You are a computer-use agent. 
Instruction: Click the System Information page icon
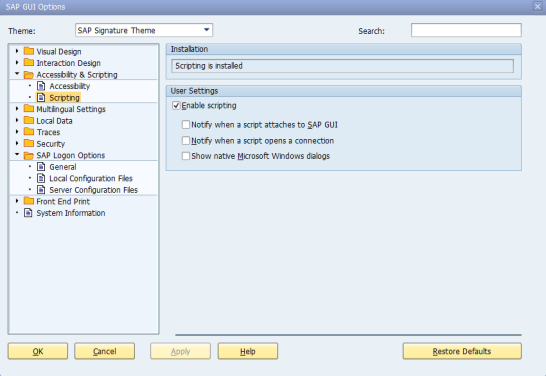(x=28, y=213)
